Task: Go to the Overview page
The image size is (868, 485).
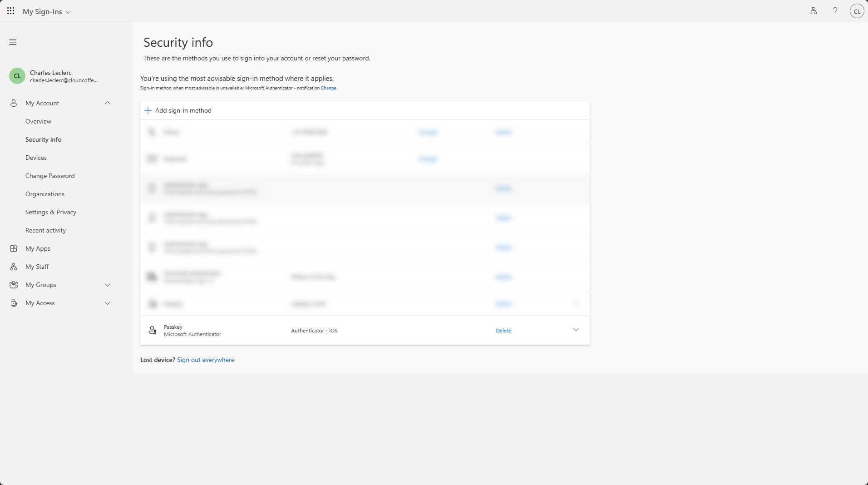Action: 38,121
